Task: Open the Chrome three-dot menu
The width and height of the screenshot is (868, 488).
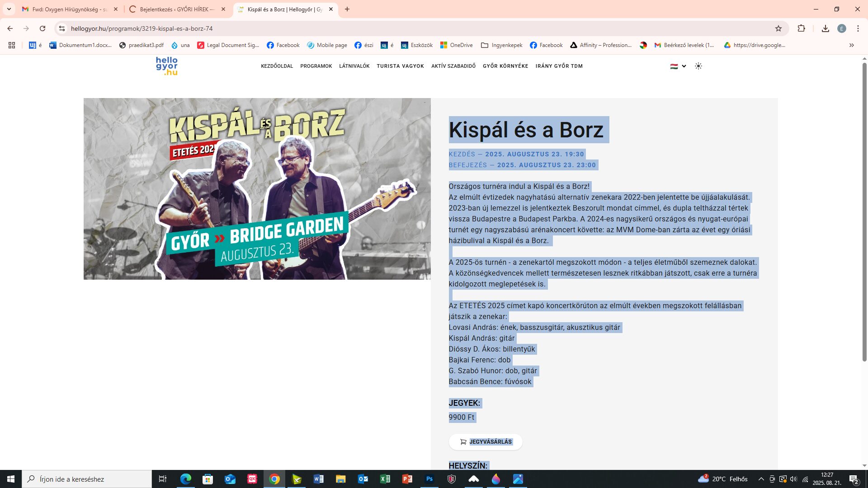Action: coord(858,28)
